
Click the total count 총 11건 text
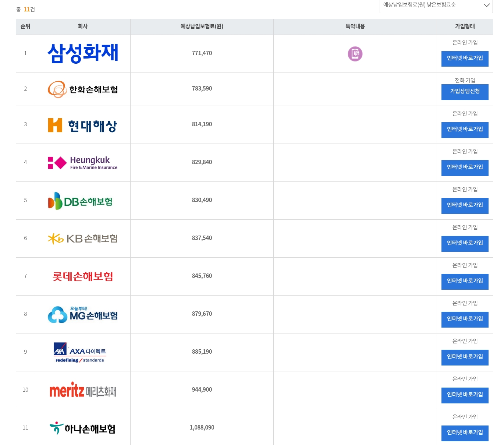[x=25, y=9]
